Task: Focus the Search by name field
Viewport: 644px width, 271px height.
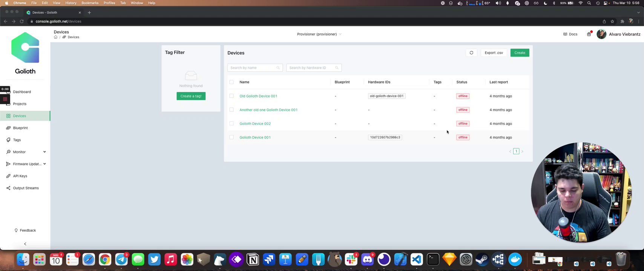Action: (x=255, y=68)
